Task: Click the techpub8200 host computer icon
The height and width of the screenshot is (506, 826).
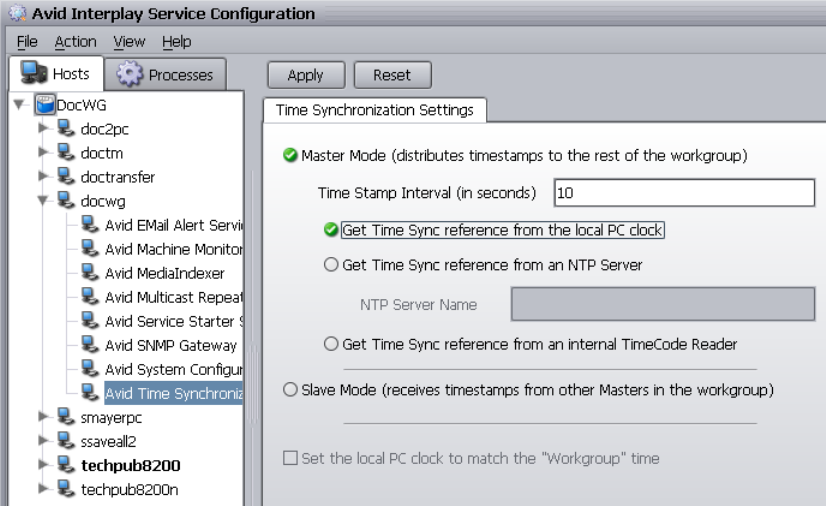Action: click(66, 465)
